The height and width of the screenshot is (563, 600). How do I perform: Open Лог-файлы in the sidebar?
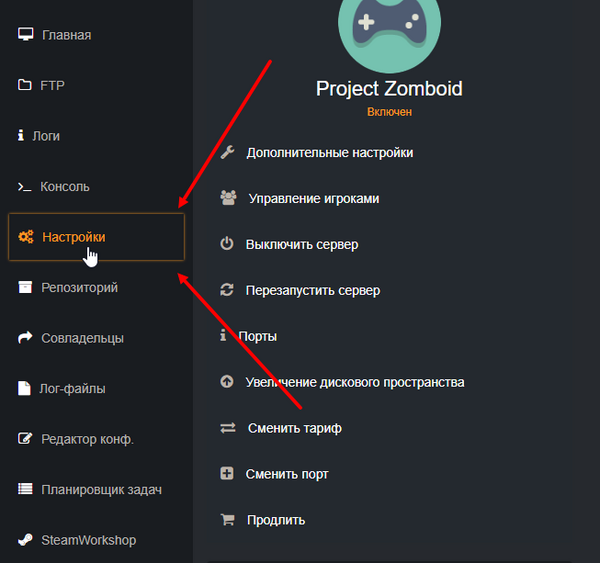point(73,388)
